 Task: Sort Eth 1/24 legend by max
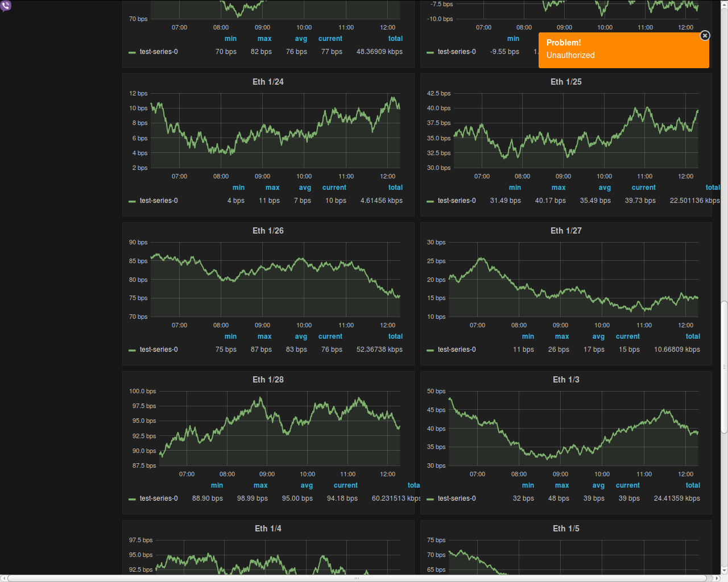pyautogui.click(x=272, y=188)
